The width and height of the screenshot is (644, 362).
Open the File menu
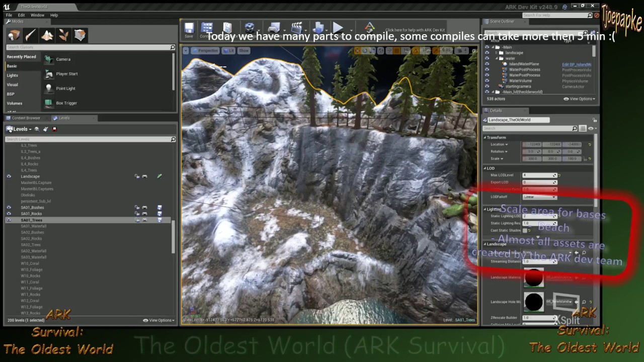click(9, 15)
